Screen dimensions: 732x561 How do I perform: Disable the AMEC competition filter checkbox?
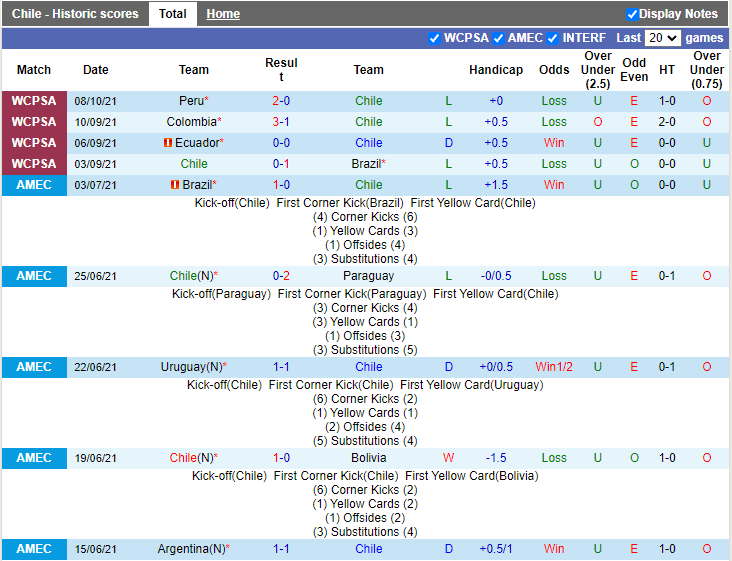[x=498, y=38]
